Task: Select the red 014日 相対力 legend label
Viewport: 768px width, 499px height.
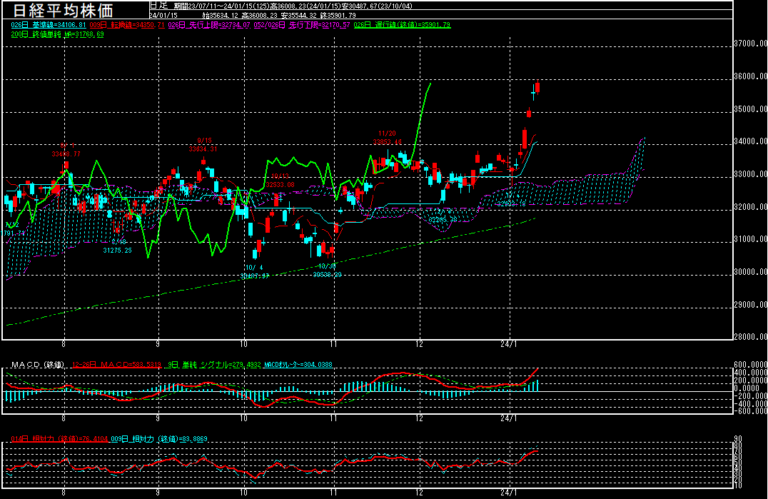Action: click(x=59, y=439)
